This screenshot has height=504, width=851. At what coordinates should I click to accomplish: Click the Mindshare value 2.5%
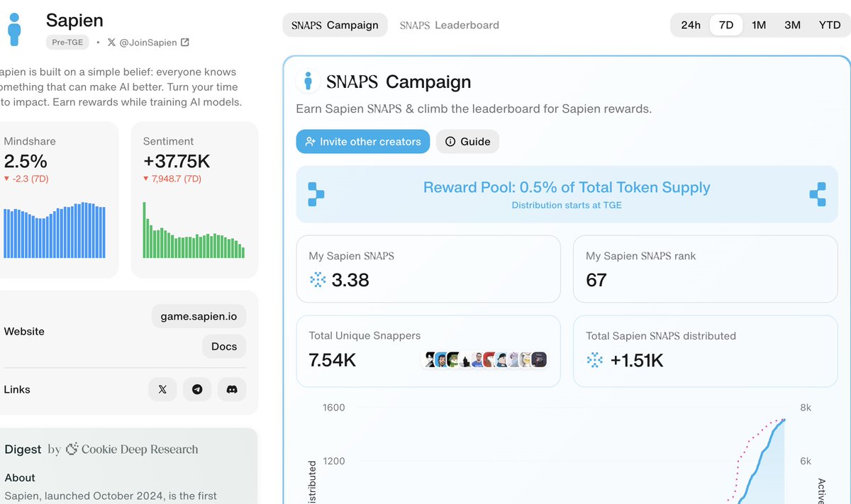[x=26, y=161]
